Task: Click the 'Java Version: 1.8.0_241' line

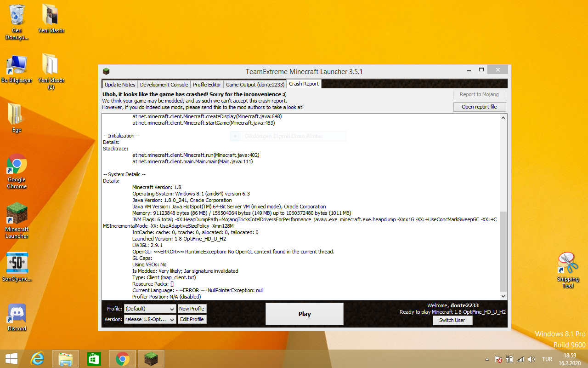Action: pyautogui.click(x=182, y=200)
